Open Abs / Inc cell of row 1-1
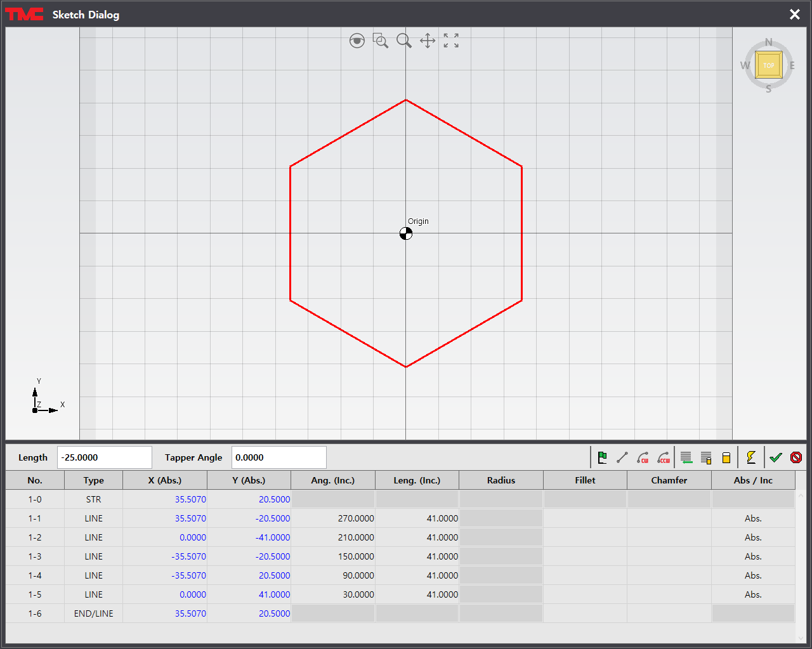The width and height of the screenshot is (812, 649). (753, 518)
